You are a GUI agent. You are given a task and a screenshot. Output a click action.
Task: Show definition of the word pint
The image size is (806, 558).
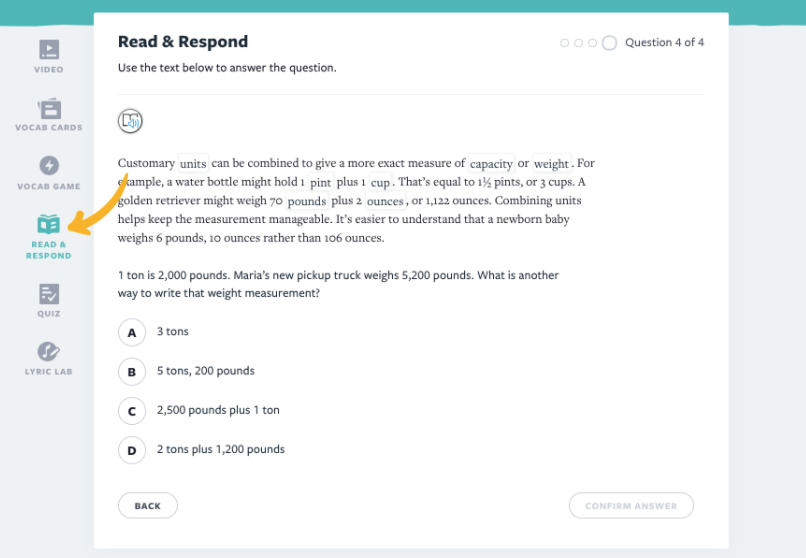coord(320,182)
